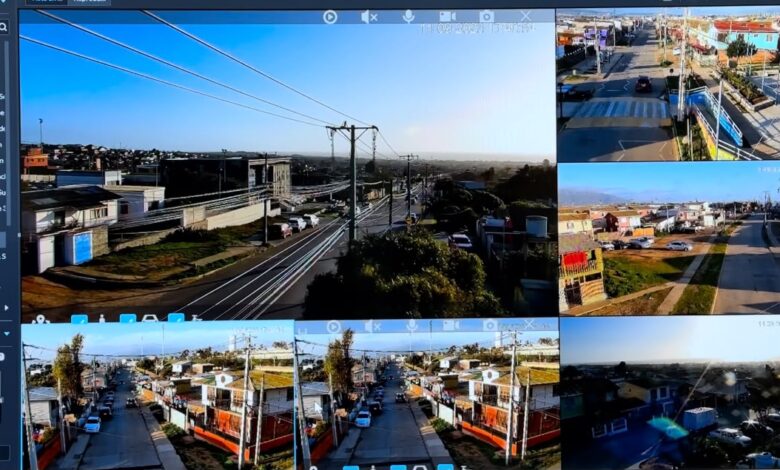Toggle the microphone icon in bottom-middle pane
The width and height of the screenshot is (780, 470).
(x=411, y=326)
